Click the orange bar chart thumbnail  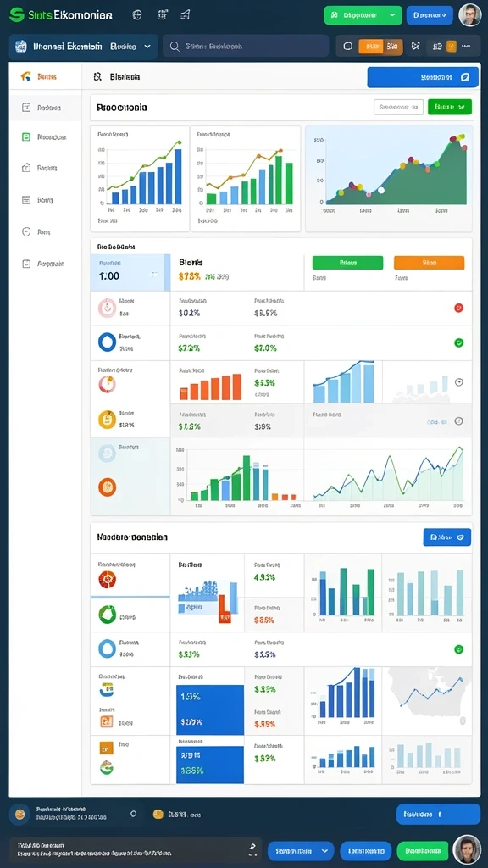point(211,387)
